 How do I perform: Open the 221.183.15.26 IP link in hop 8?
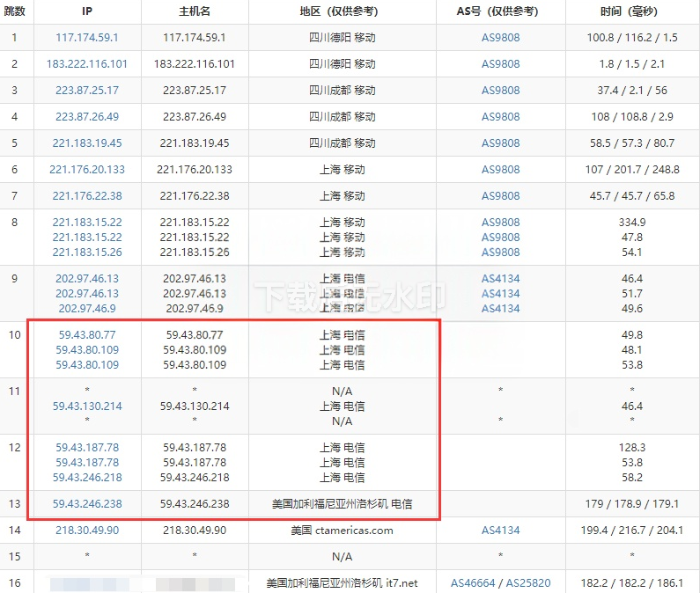(86, 253)
